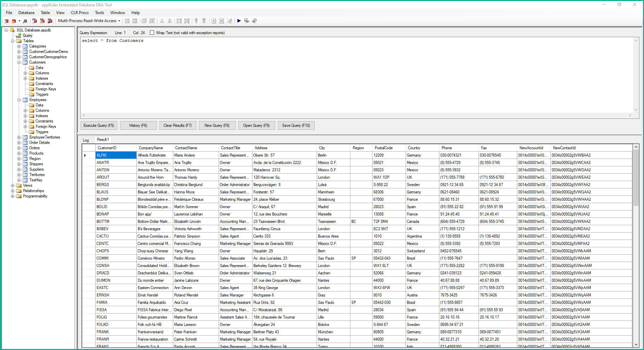The height and width of the screenshot is (350, 644).
Task: Collapse the Customers table node
Action: [x=19, y=62]
